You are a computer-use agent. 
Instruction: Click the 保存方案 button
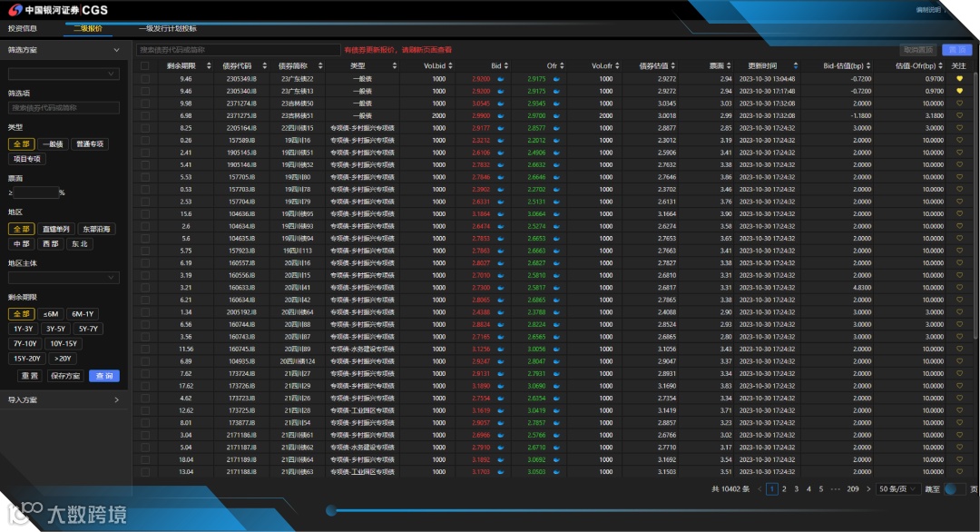65,376
